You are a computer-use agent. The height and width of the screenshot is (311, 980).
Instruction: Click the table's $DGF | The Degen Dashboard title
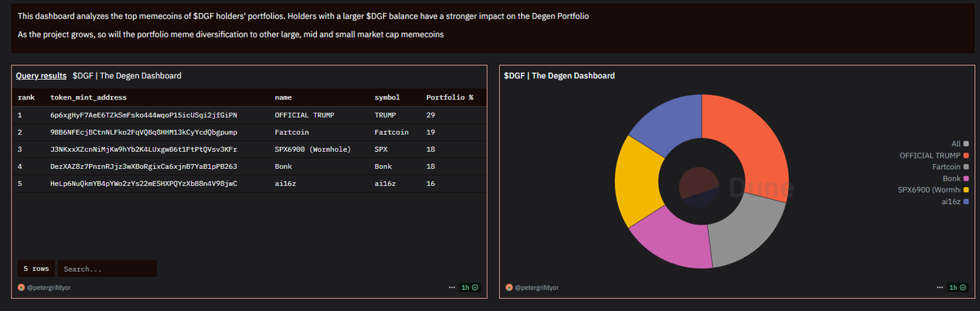[127, 75]
